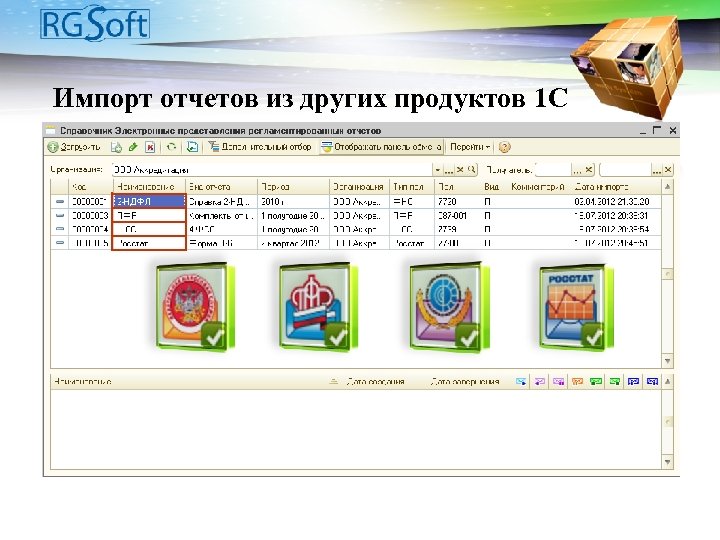This screenshot has width=720, height=540.
Task: Open the Перейти dropdown menu
Action: pos(470,147)
